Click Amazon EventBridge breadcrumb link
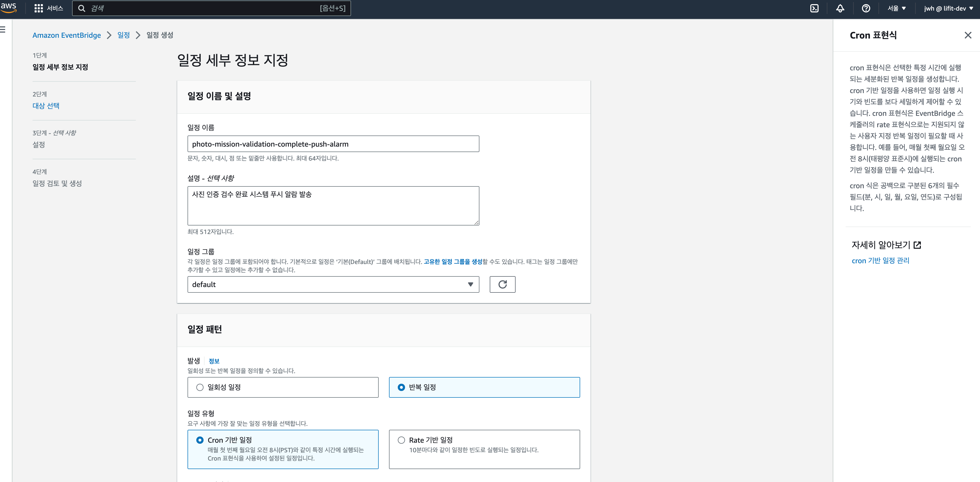980x482 pixels. [67, 35]
